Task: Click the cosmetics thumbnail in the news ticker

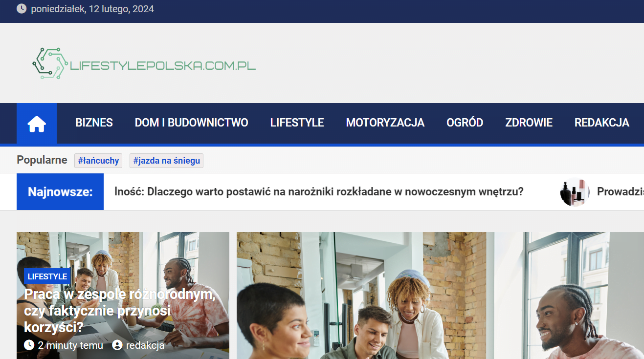Action: [575, 192]
